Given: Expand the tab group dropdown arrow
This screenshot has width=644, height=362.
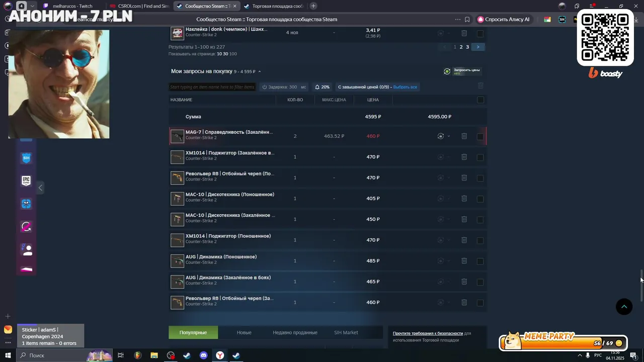Looking at the screenshot, I should (33, 6).
